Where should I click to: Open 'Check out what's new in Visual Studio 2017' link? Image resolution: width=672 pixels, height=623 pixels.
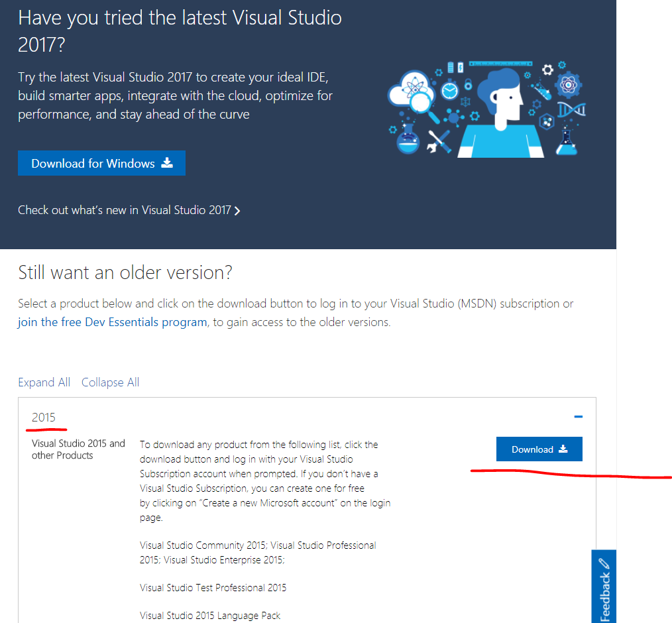pyautogui.click(x=129, y=210)
